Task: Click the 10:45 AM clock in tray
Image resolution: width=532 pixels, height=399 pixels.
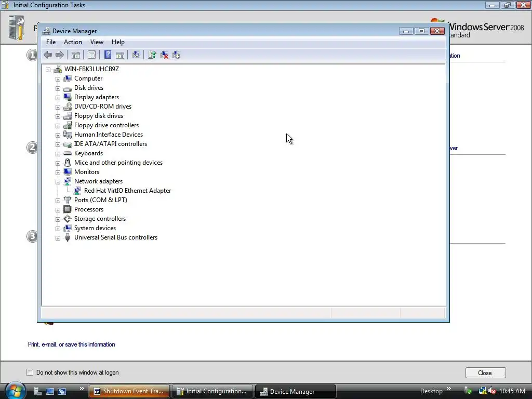Action: pos(512,391)
